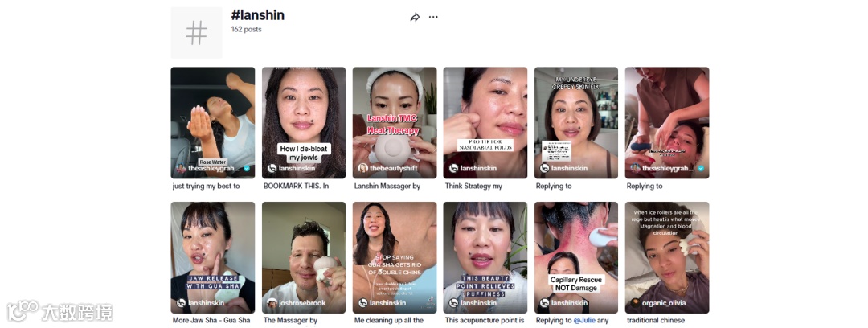Click the hashtag symbol profile image

tap(197, 33)
